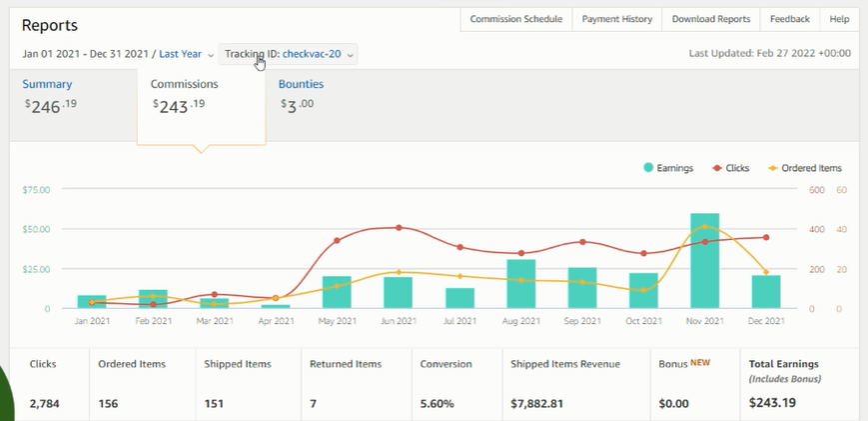Screen dimensions: 868x421
Task: Click the Dec 2021 ordered items point
Action: coord(766,272)
